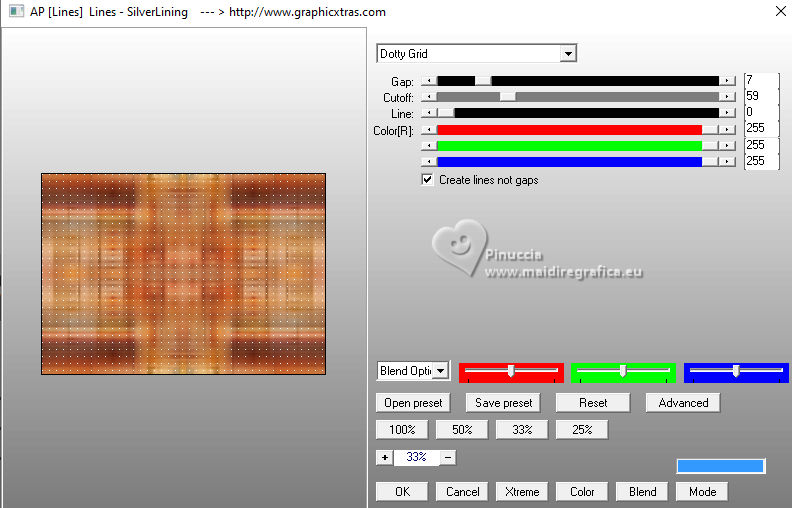Viewport: 792px width, 508px height.
Task: Set preview zoom to 33% button
Action: coord(522,430)
